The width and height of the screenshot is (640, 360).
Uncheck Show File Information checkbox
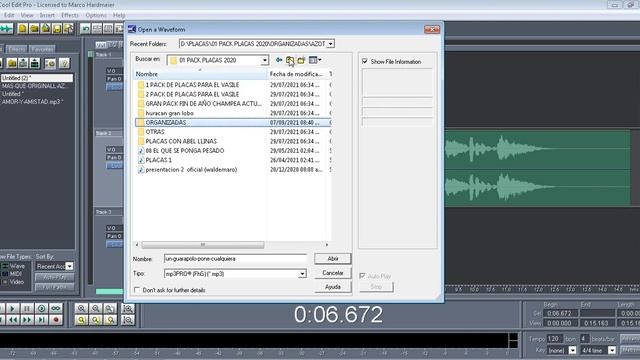364,61
